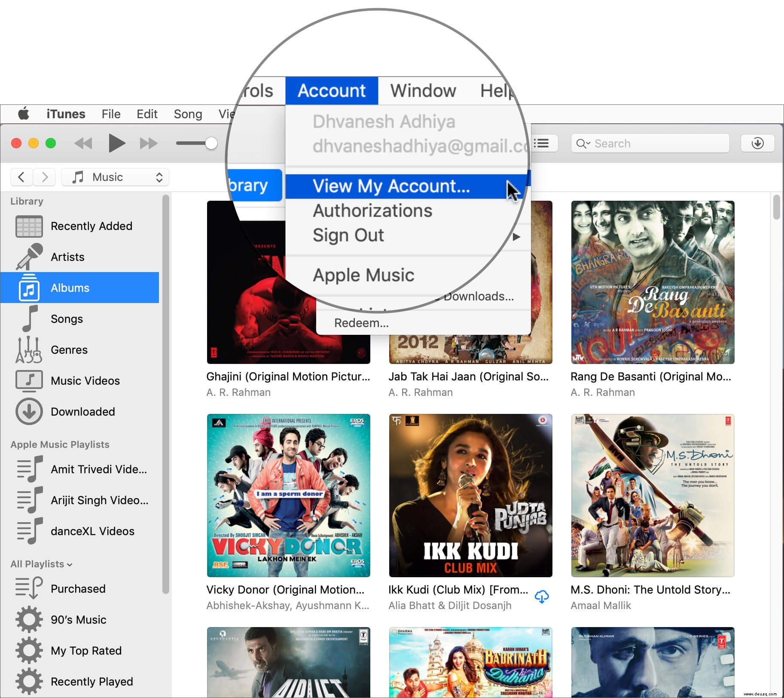Click the Genres guitars icon

click(x=29, y=349)
